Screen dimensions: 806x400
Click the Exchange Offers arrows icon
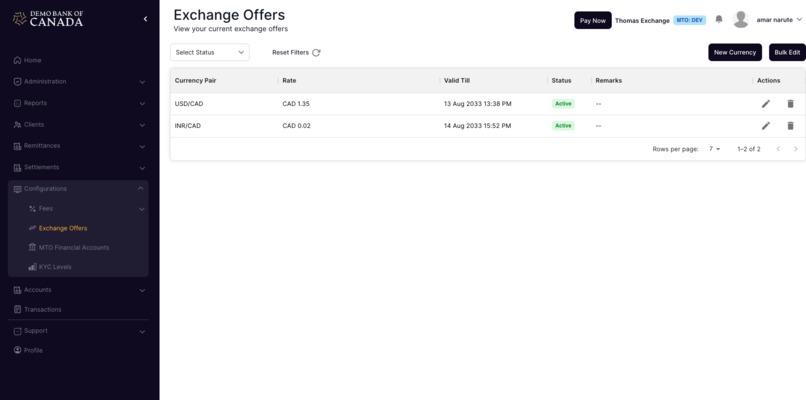coord(32,228)
